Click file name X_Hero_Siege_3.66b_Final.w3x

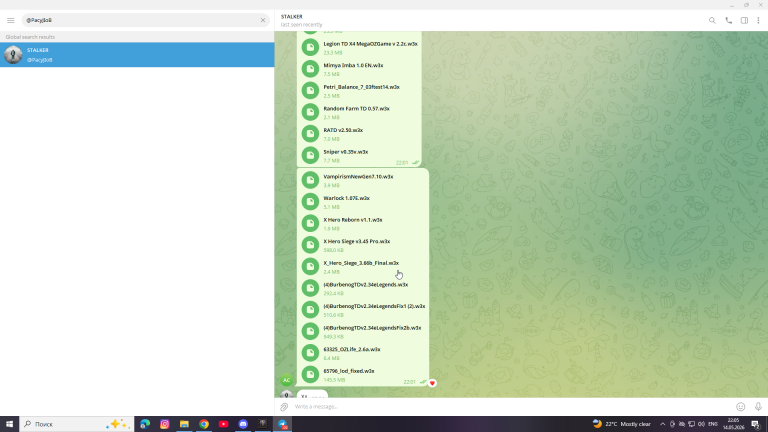[x=361, y=263]
